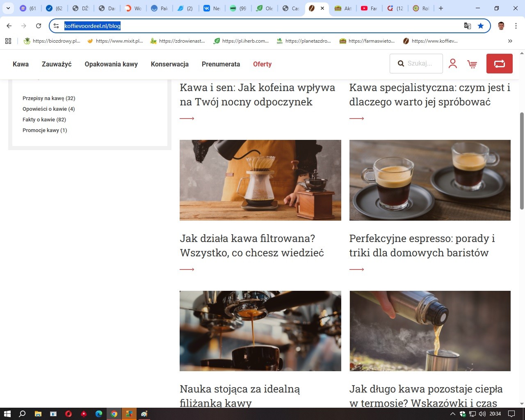Click red arrow under filtered coffee article
Image resolution: width=525 pixels, height=420 pixels.
[187, 269]
